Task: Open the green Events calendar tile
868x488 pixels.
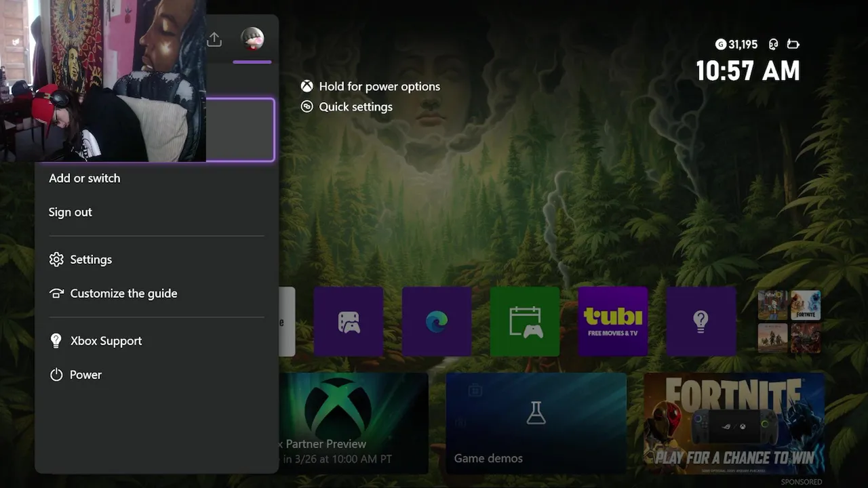Action: (525, 321)
